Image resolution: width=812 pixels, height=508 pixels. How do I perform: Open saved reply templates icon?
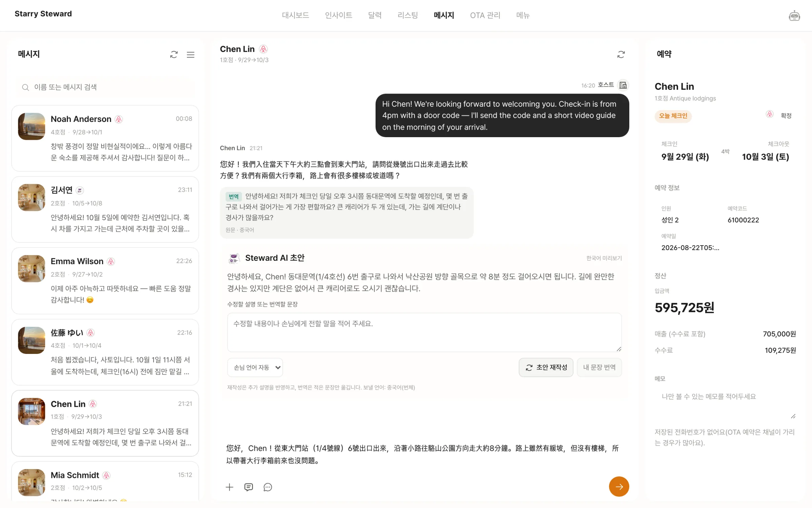(x=249, y=487)
